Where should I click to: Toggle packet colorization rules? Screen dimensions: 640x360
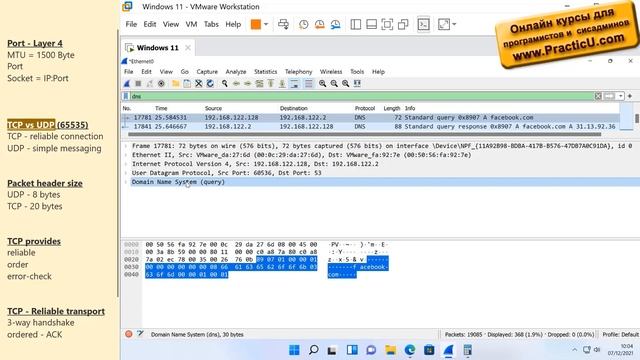pos(309,84)
